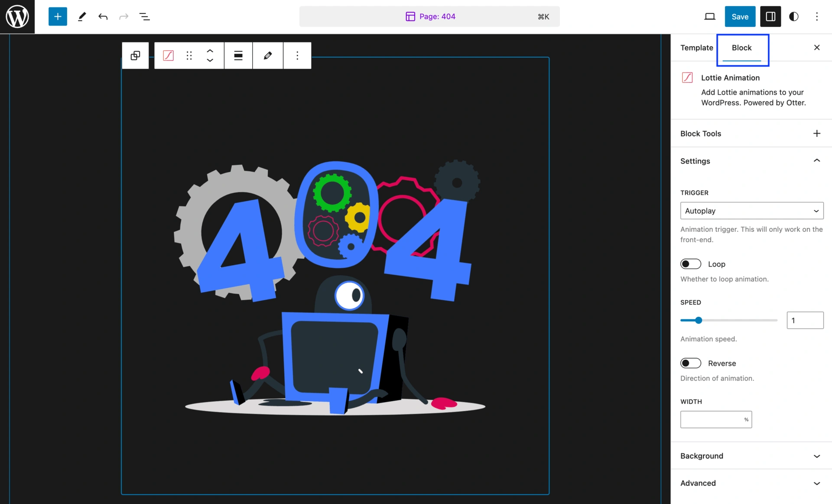Toggle the styles half-circle icon

click(x=793, y=16)
